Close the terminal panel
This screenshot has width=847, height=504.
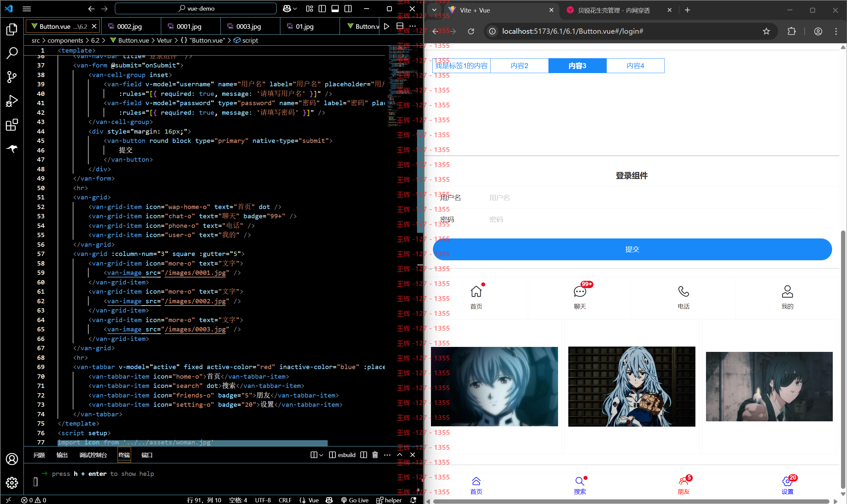coord(413,455)
